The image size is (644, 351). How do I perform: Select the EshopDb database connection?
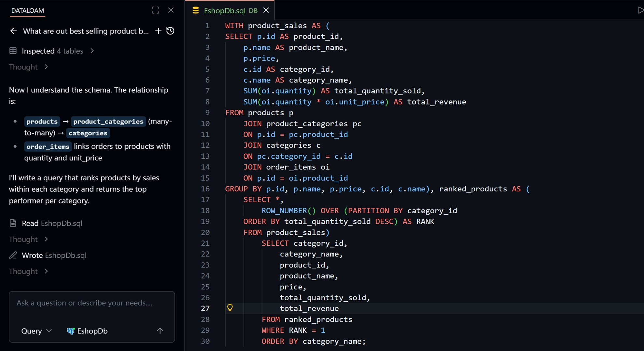[87, 331]
